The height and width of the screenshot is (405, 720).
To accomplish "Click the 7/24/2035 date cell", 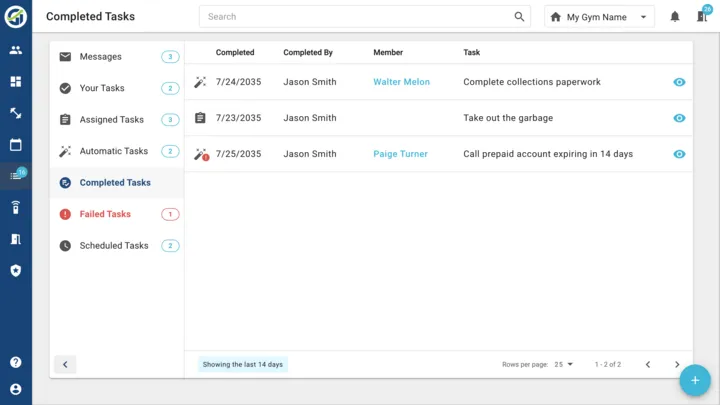I will [238, 82].
